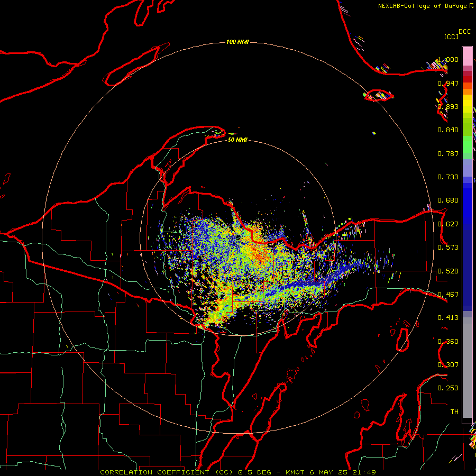Click the 1.000 color scale value
The image size is (476, 476).
[x=448, y=59]
